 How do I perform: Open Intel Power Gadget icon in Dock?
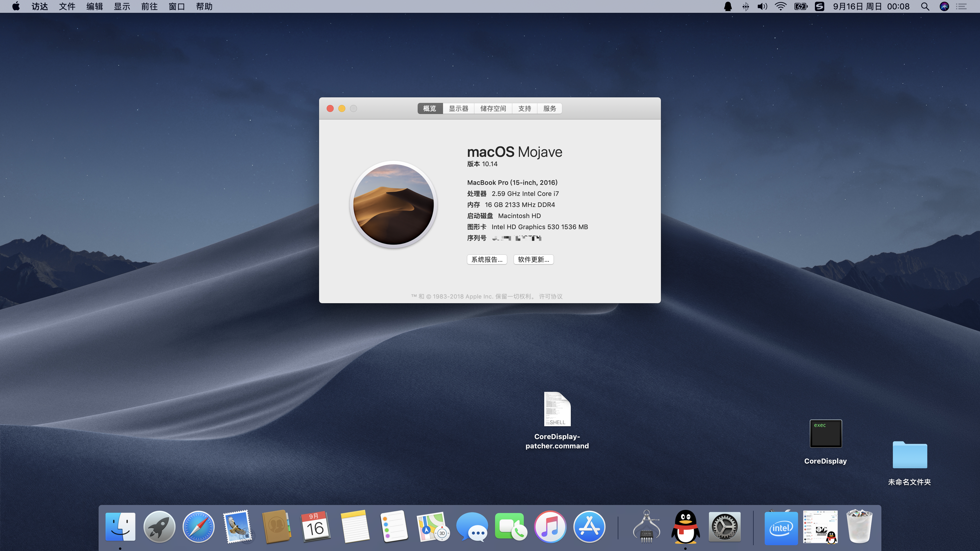(781, 527)
